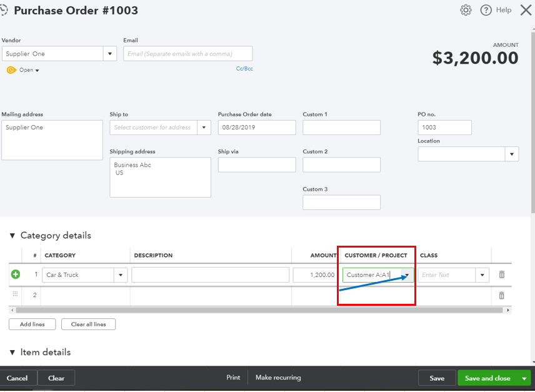The width and height of the screenshot is (535, 392).
Task: Click the CUSTOMER / PROJECT column header
Action: (376, 255)
